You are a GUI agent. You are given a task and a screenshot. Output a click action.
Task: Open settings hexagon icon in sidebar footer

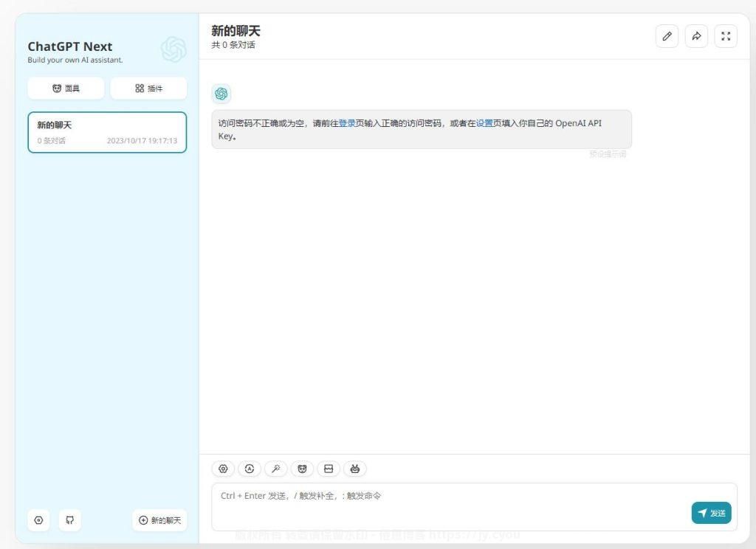pyautogui.click(x=39, y=520)
